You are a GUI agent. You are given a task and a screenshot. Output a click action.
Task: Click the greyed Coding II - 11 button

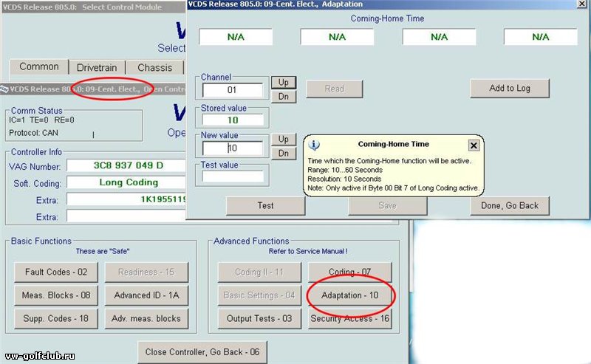[x=259, y=272]
